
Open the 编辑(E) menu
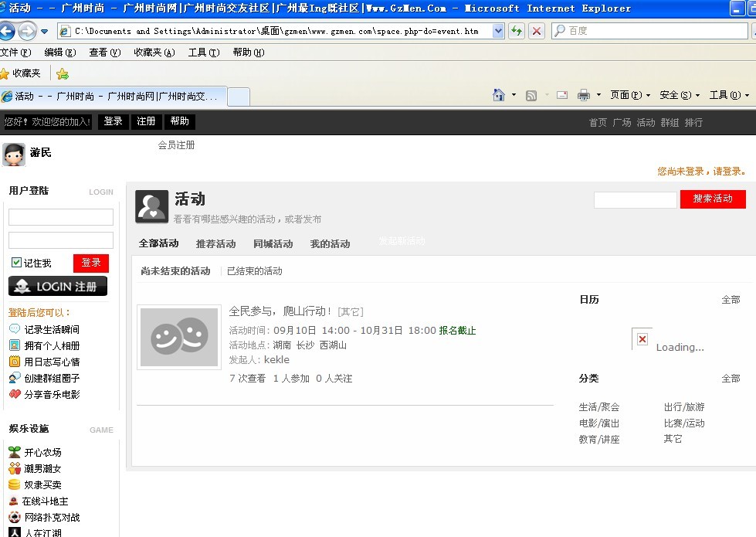pos(60,52)
